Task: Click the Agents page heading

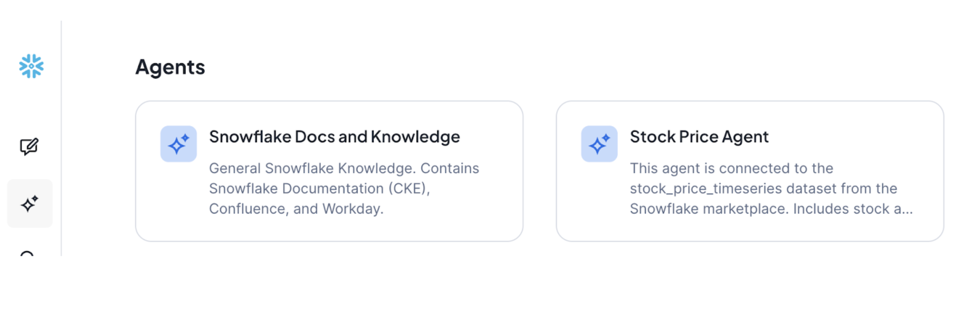Action: [x=170, y=67]
